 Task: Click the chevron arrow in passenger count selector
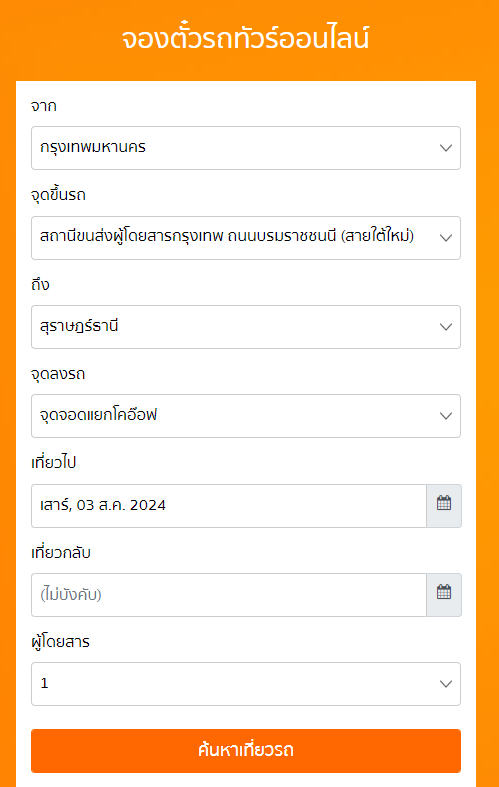pyautogui.click(x=446, y=684)
